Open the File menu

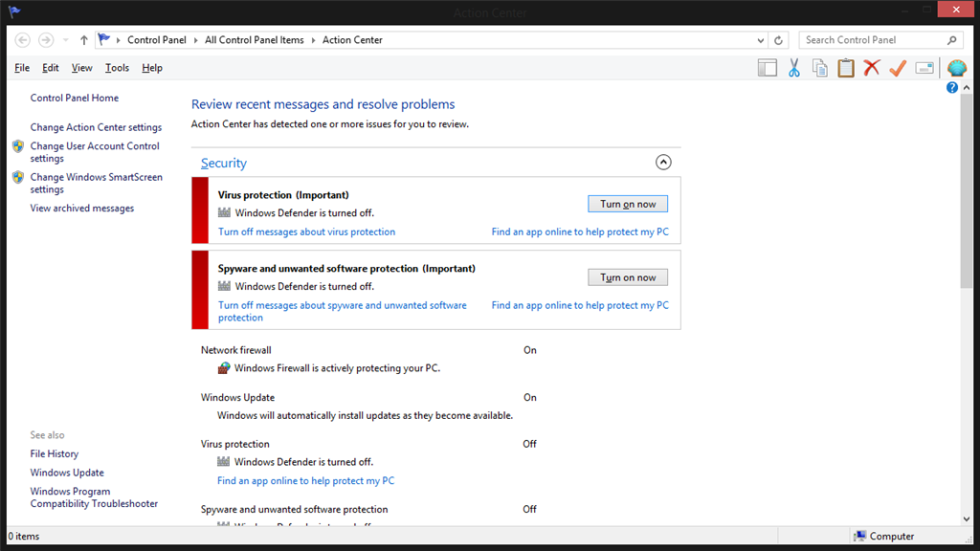click(22, 68)
